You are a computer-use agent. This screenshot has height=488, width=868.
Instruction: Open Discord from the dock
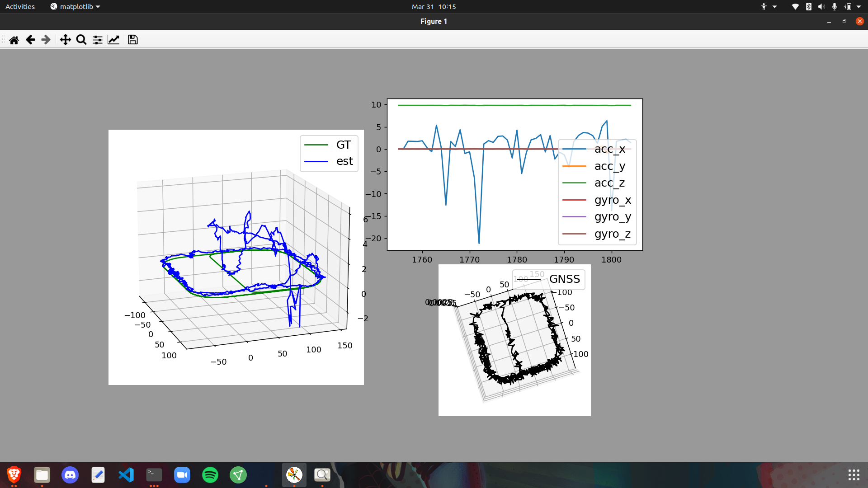[70, 475]
